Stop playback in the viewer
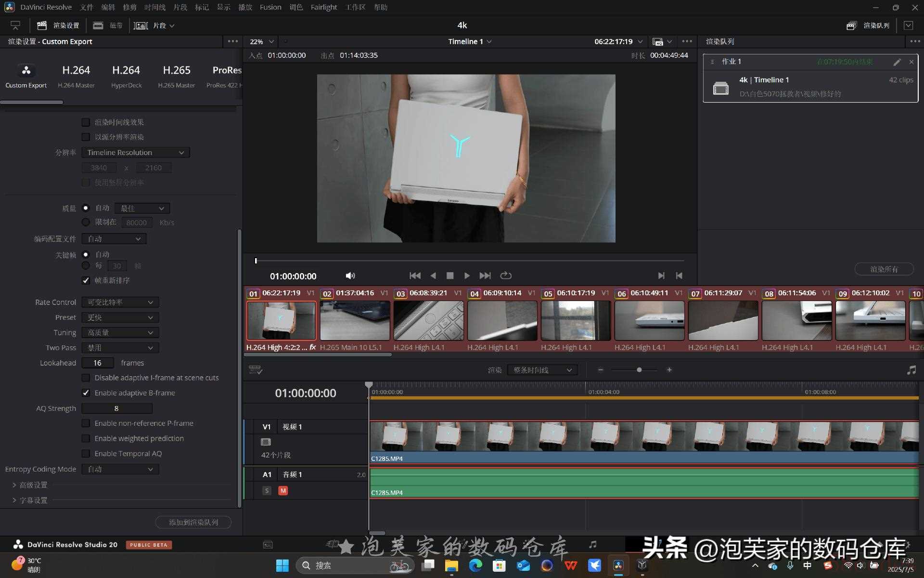This screenshot has width=924, height=578. coord(450,276)
